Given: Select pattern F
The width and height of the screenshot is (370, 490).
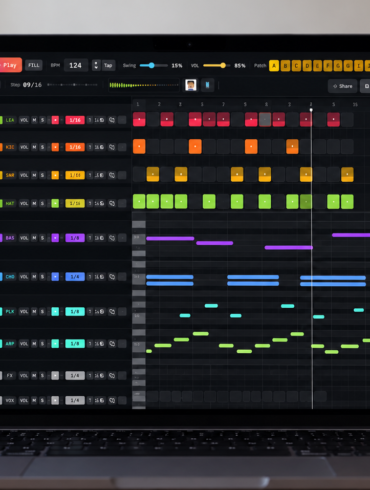Looking at the screenshot, I should (x=328, y=66).
